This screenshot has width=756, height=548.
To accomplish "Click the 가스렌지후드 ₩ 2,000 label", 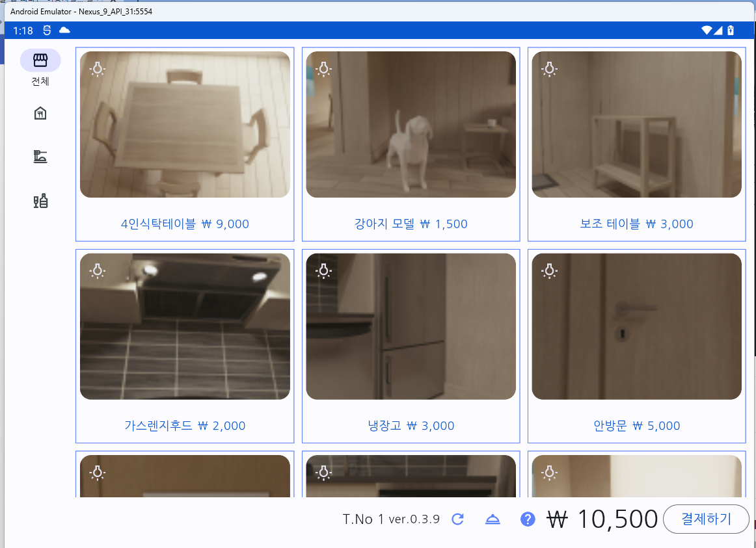I will point(185,426).
